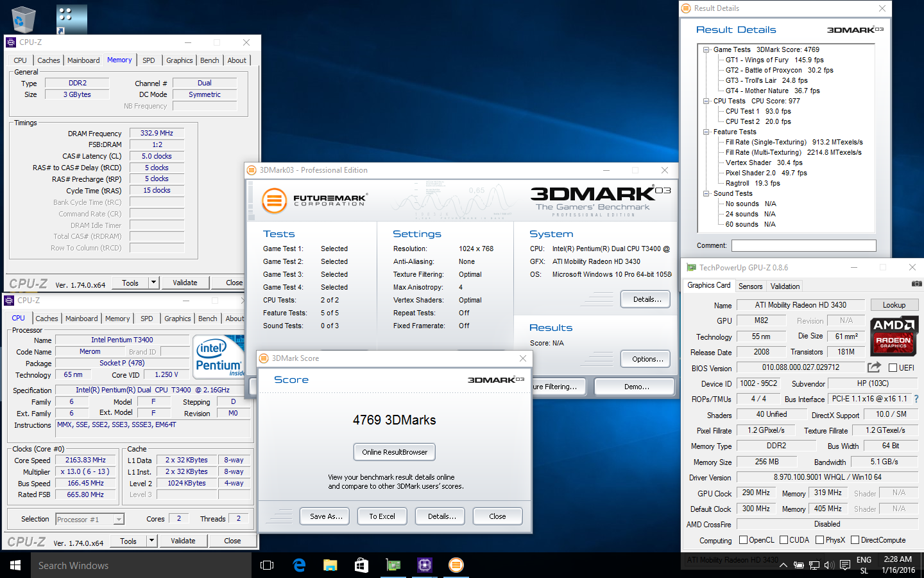The width and height of the screenshot is (924, 578).
Task: Toggle the UEFI checkbox in GPU-Z
Action: [x=893, y=368]
